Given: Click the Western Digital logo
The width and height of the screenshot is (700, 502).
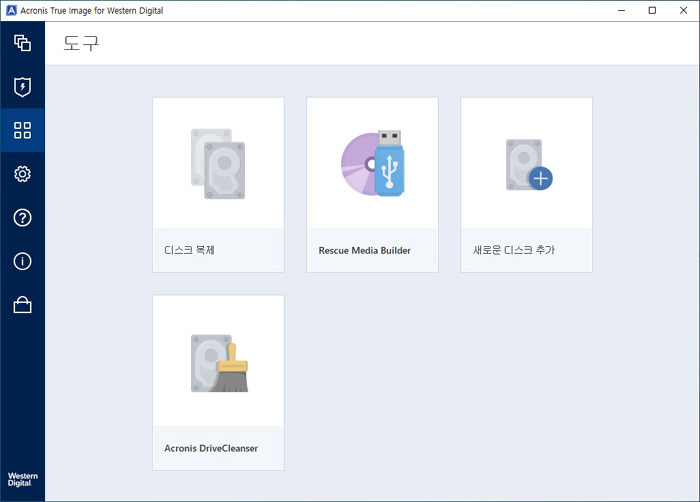Looking at the screenshot, I should [22, 479].
